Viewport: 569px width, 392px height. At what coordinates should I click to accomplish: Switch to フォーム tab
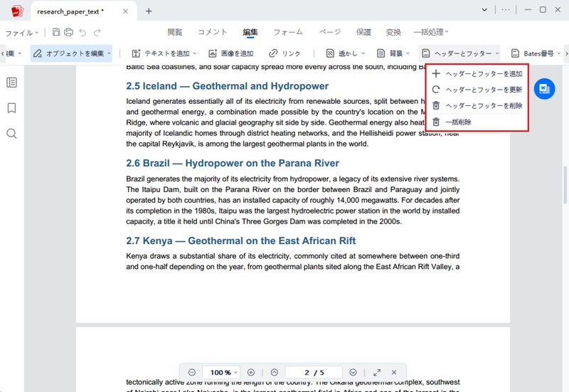point(288,32)
